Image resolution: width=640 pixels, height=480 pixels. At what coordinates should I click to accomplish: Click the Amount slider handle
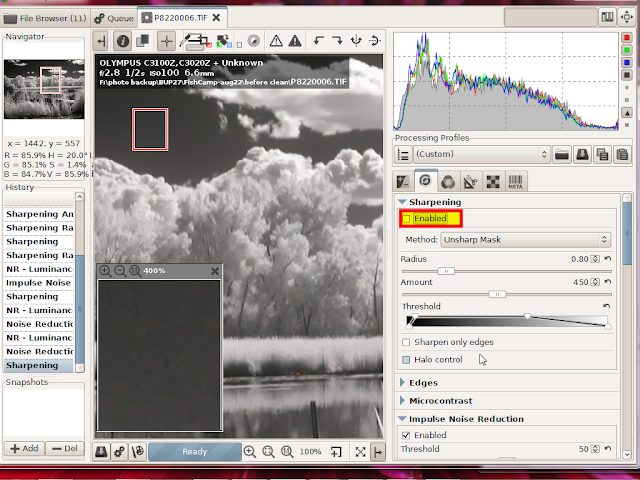pyautogui.click(x=497, y=294)
